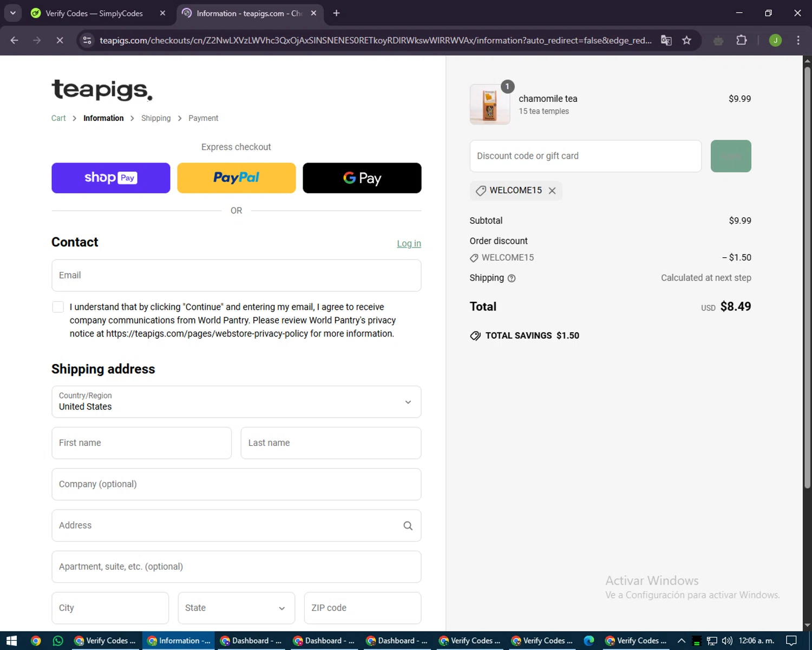Check out with Google Pay button
Image resolution: width=812 pixels, height=650 pixels.
click(362, 178)
